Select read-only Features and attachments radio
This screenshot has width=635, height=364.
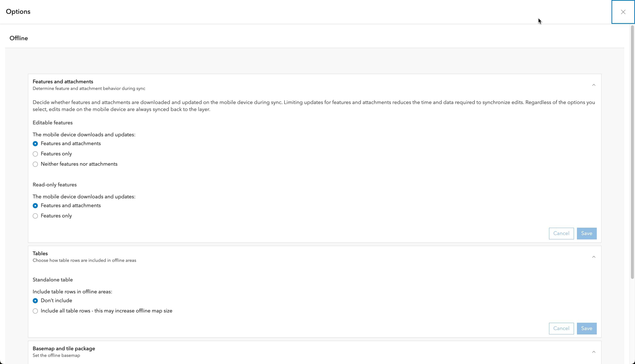(x=35, y=206)
